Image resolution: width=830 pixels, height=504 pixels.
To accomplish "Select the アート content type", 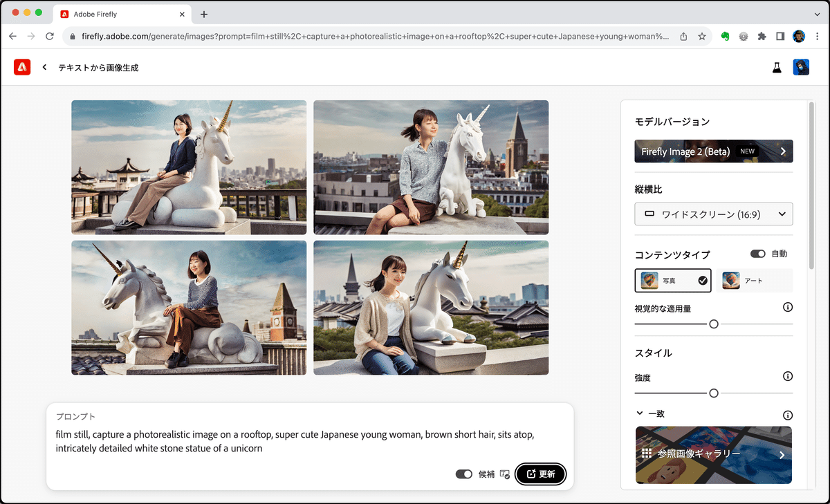I will click(x=755, y=280).
